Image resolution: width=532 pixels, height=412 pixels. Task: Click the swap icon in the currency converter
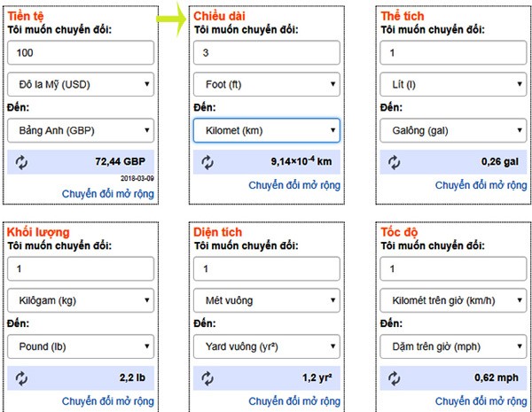[x=22, y=162]
